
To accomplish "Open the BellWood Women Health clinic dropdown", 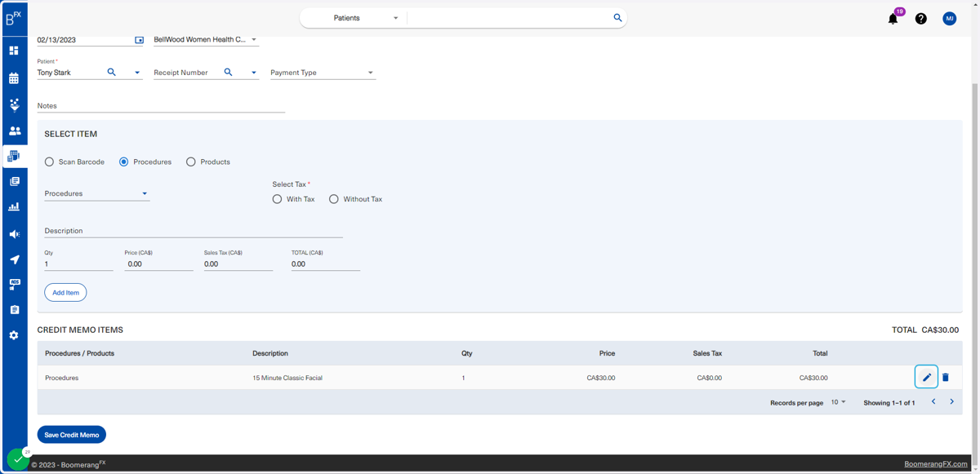I will click(x=206, y=40).
